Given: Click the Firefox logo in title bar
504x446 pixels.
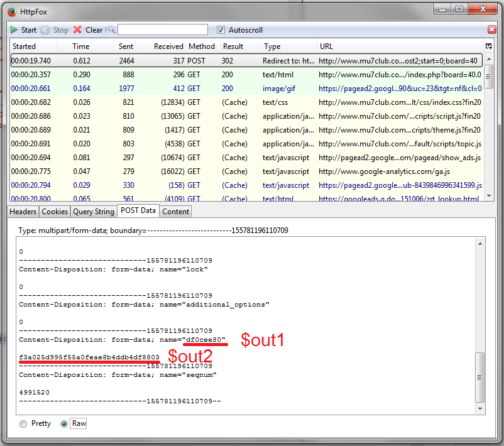Looking at the screenshot, I should tap(12, 12).
